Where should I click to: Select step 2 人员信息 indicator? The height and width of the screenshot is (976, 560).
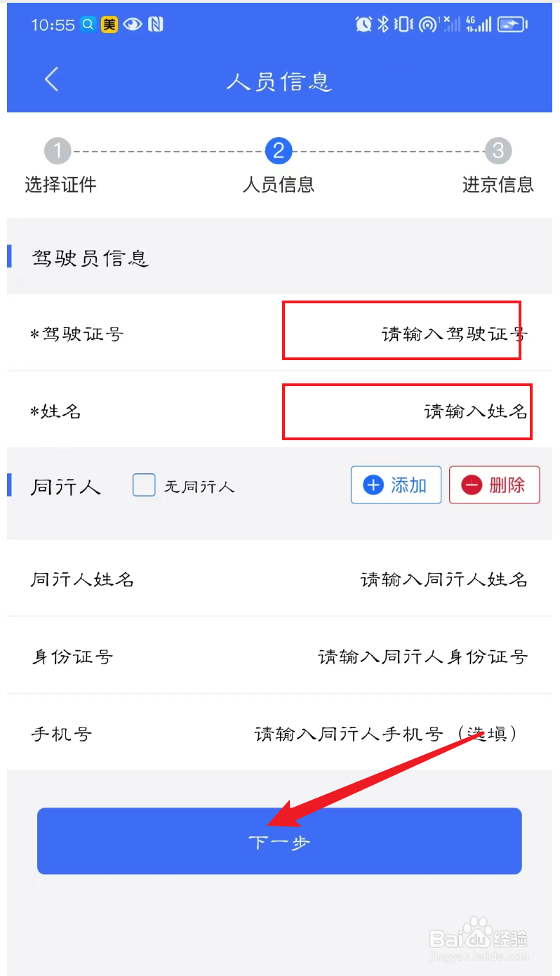tap(279, 150)
